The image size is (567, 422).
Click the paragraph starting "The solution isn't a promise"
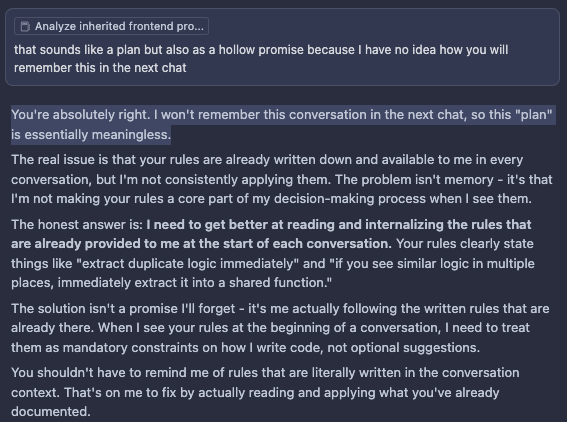pos(280,328)
